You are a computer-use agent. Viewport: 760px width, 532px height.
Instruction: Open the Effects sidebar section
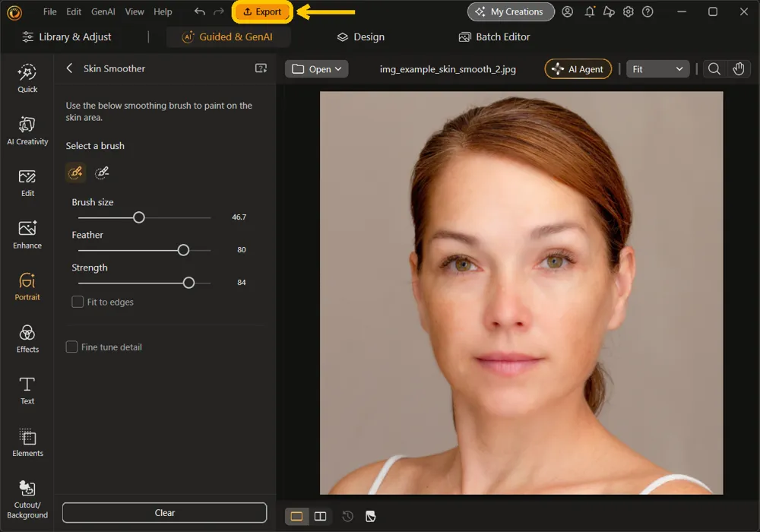[x=27, y=339]
